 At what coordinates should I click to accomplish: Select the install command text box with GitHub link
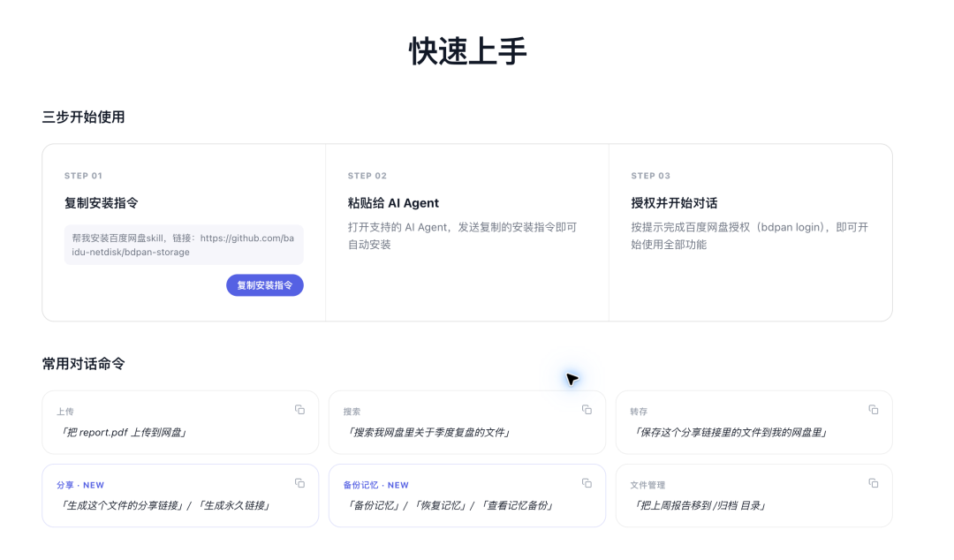(184, 245)
